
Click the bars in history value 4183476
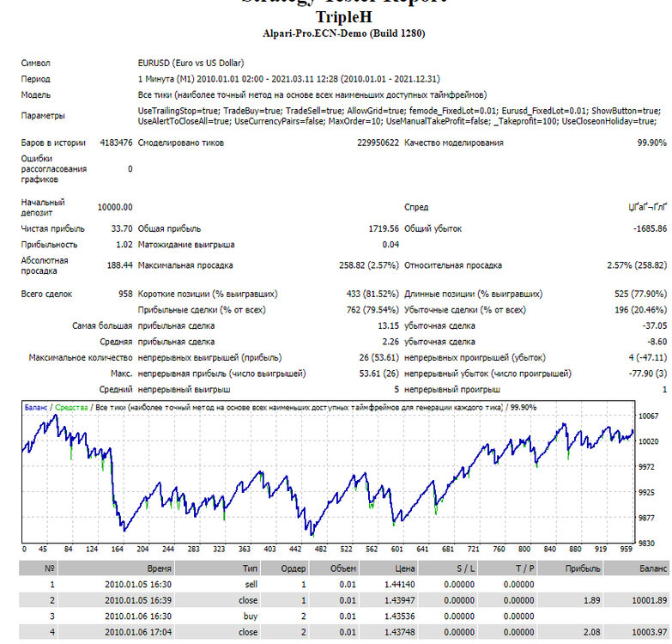tap(116, 143)
